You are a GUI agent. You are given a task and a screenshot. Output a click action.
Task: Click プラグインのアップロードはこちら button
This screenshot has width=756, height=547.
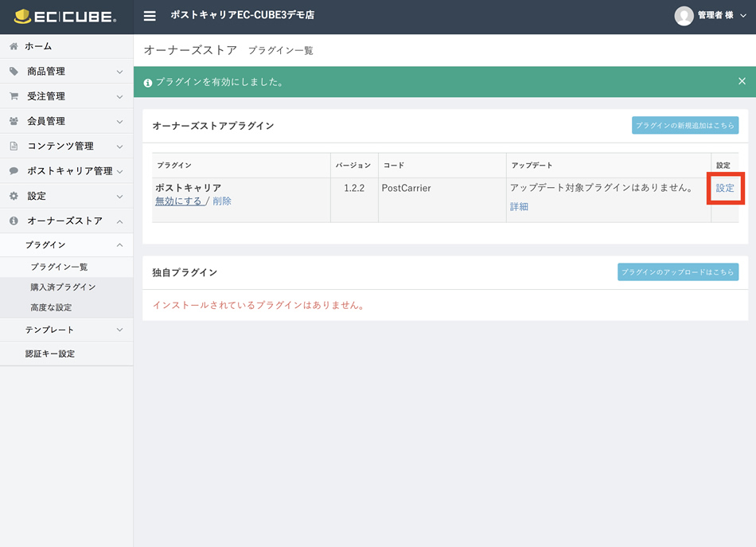(x=678, y=272)
